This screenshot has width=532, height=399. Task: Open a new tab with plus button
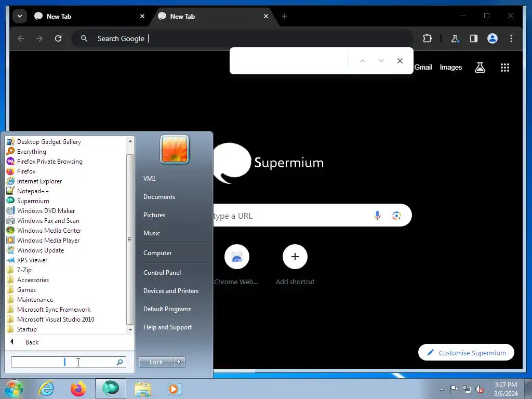pos(284,16)
